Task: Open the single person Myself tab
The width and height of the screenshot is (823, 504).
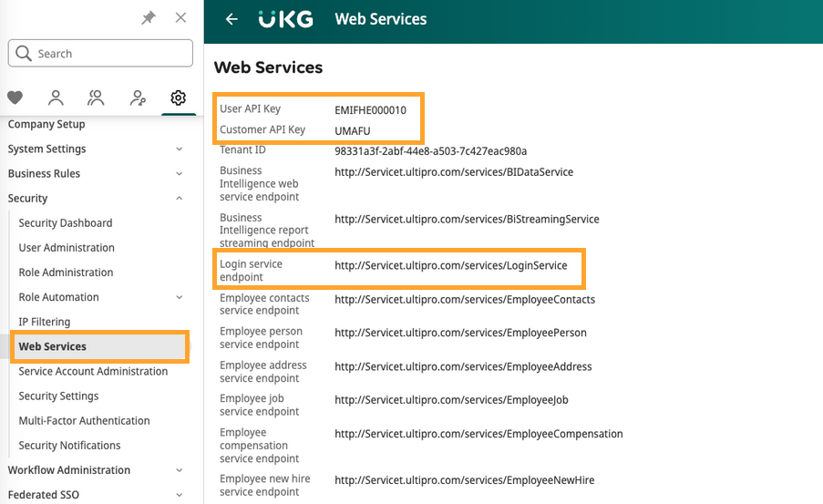Action: pos(56,98)
